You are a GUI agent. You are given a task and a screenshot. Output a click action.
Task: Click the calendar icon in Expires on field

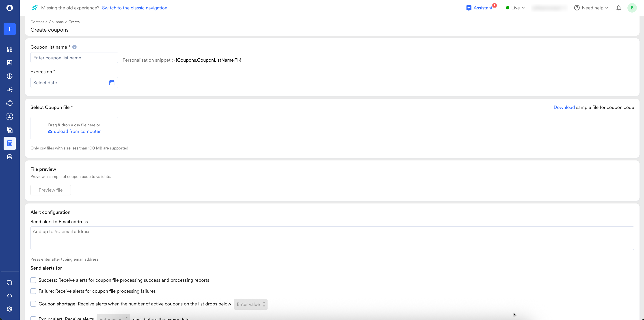point(112,82)
